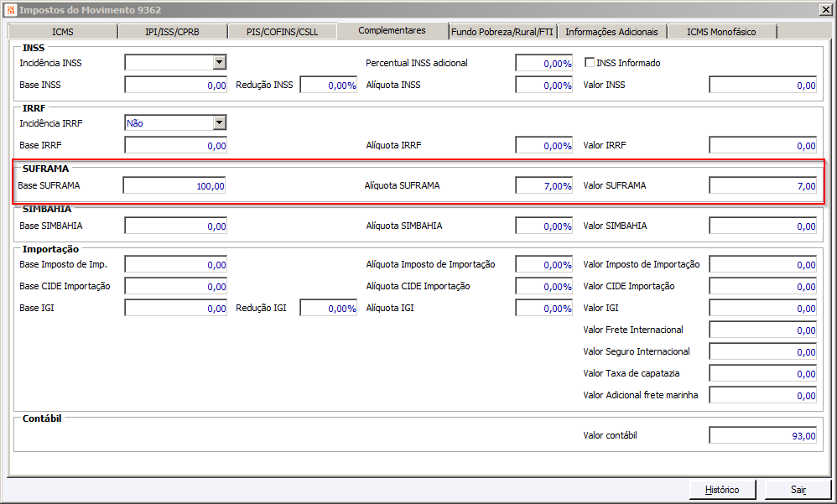Focus the Valor Adicional frete marinha field
The height and width of the screenshot is (504, 837).
tap(763, 396)
